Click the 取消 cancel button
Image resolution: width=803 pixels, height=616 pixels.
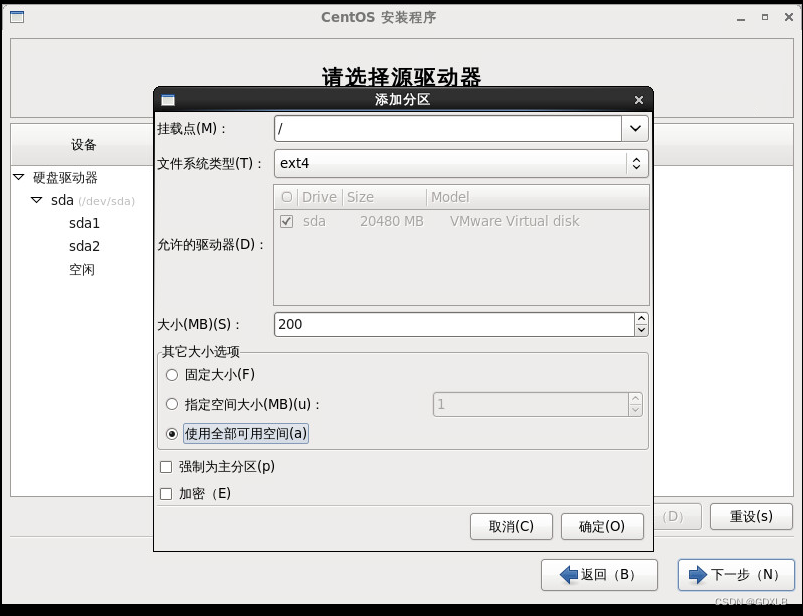(x=511, y=526)
